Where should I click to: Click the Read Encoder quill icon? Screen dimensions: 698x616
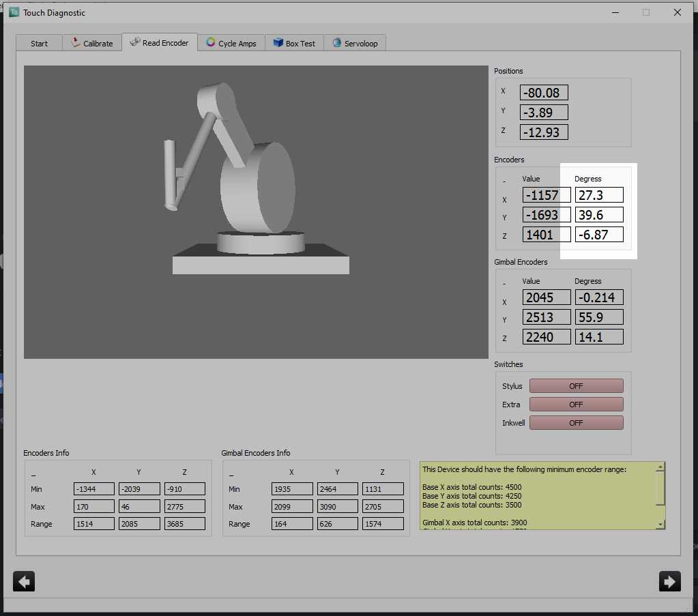[x=134, y=42]
